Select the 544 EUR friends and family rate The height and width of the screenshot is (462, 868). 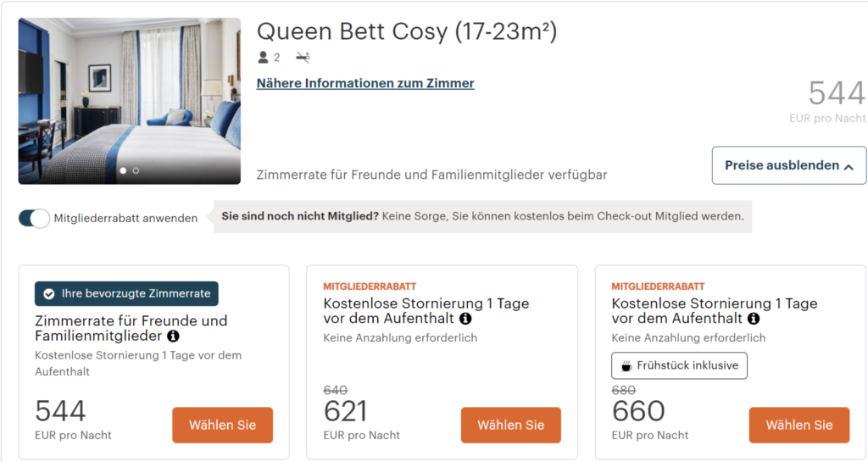pos(223,425)
